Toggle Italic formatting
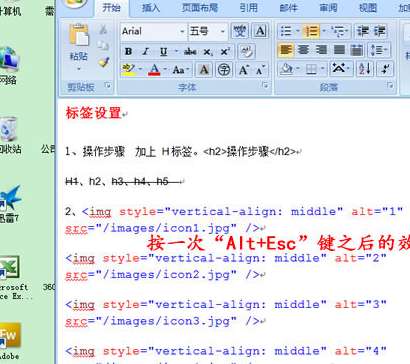Screen dimensions: 410x364 coord(145,51)
